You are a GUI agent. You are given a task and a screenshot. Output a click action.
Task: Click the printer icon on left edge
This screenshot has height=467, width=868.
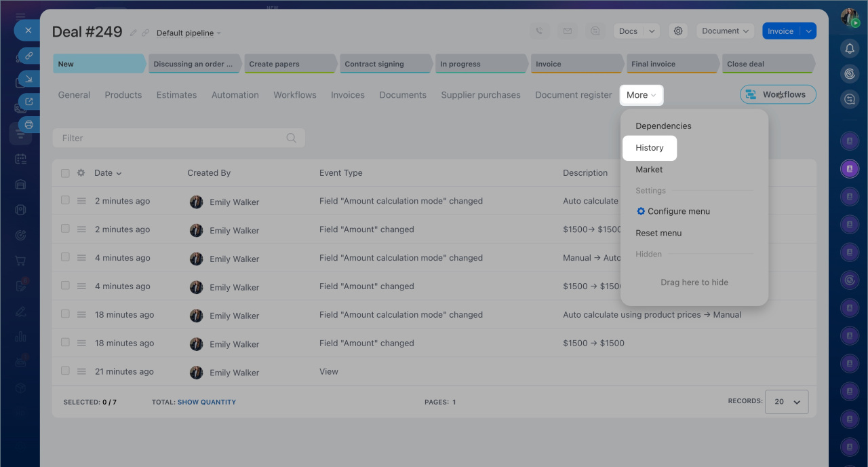[x=28, y=124]
